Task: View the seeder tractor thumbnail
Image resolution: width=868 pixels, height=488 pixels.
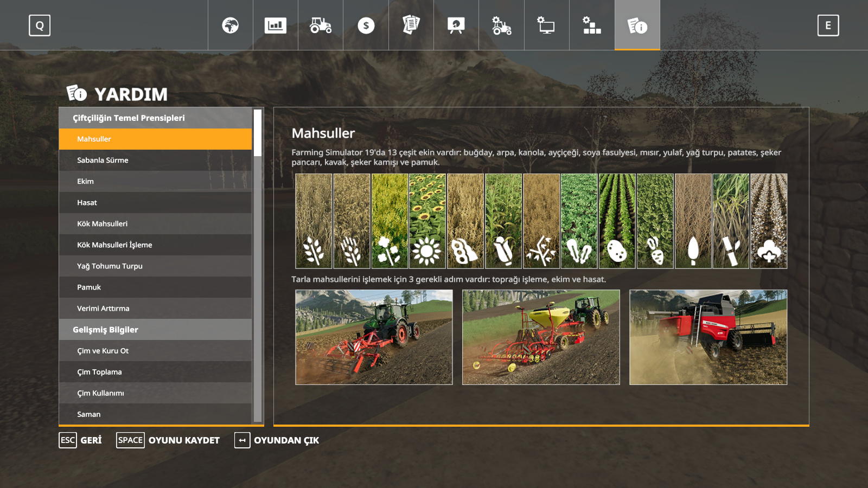Action: click(x=541, y=337)
